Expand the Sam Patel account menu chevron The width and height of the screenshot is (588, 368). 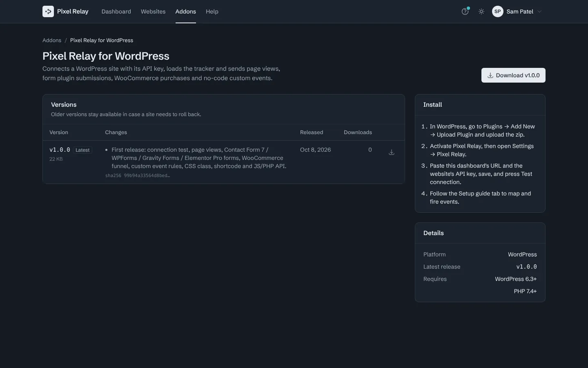tap(539, 11)
